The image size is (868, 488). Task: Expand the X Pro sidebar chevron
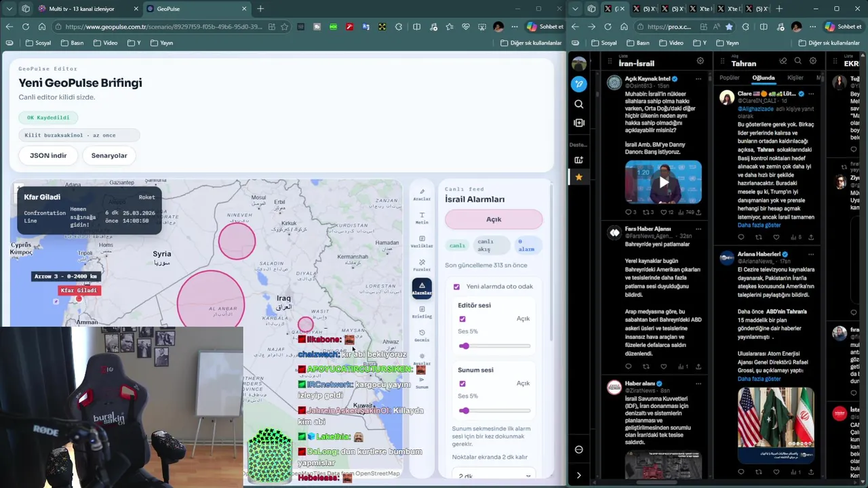click(578, 475)
